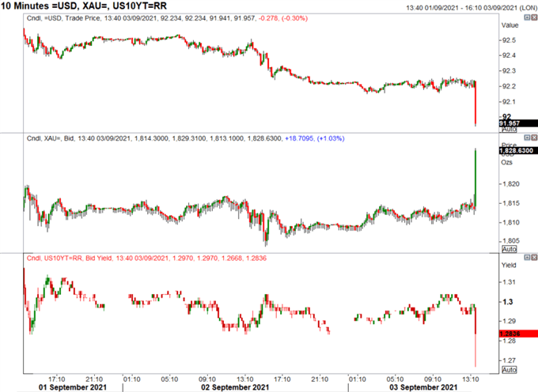Click the 92.2 axis tick

[x=509, y=86]
